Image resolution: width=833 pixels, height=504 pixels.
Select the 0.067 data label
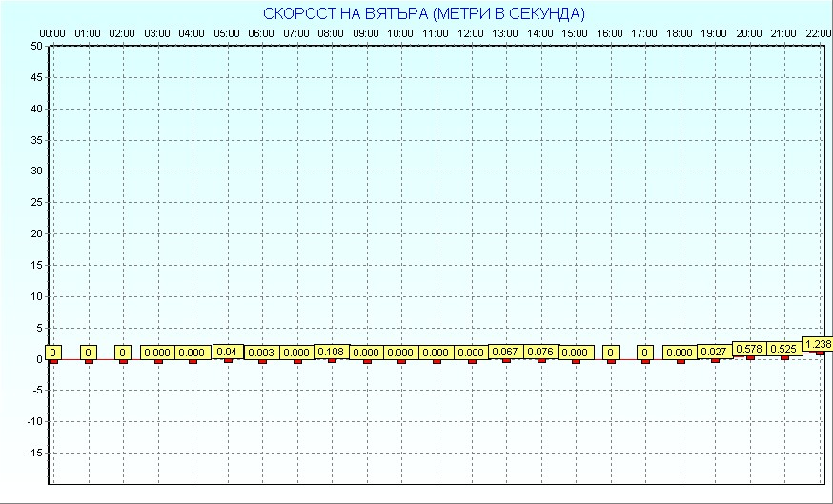505,352
